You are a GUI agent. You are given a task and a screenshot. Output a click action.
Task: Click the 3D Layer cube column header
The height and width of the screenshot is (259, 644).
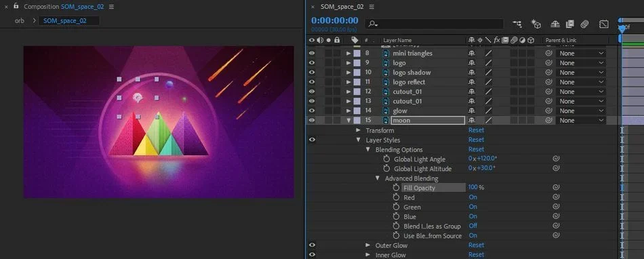click(531, 40)
